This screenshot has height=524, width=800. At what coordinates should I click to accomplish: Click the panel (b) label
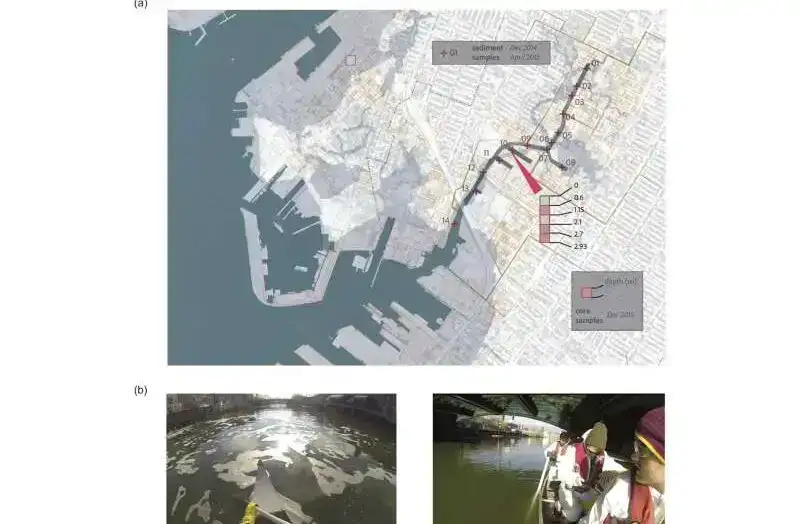(140, 390)
